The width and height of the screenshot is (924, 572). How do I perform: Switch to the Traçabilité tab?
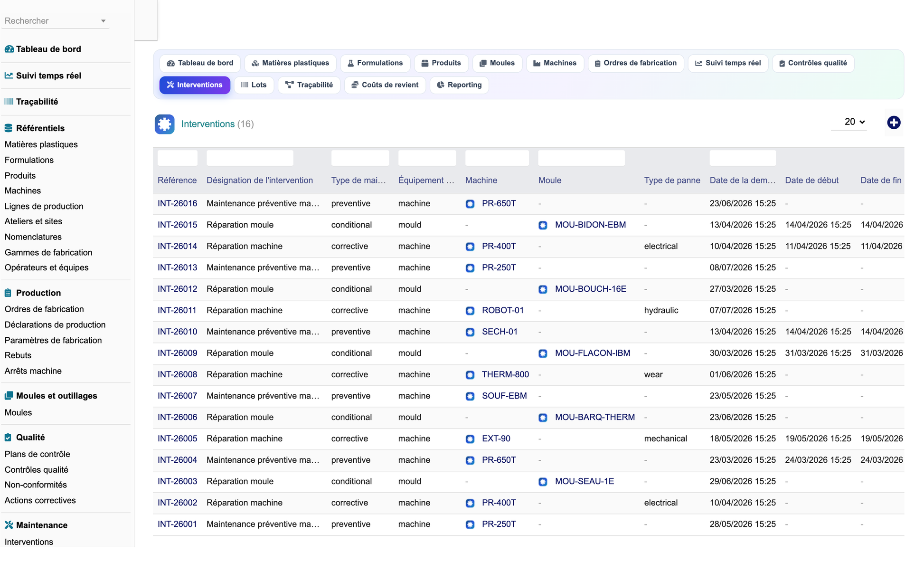[x=309, y=85]
